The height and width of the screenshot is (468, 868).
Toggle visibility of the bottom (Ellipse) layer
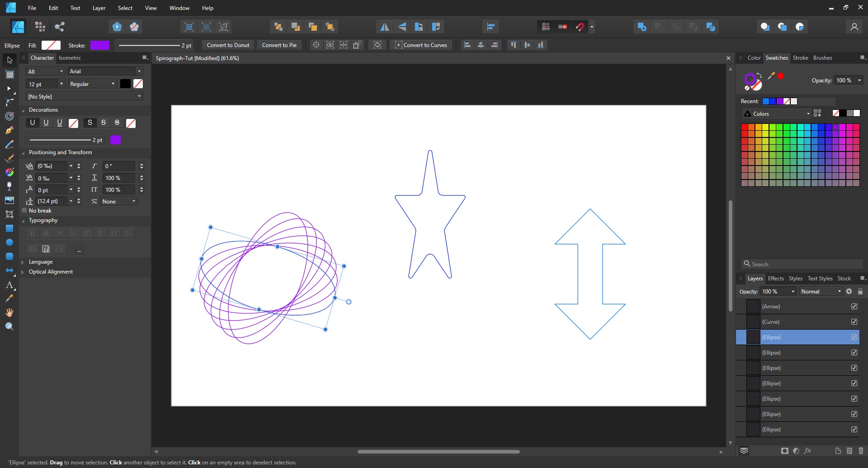[x=854, y=430]
